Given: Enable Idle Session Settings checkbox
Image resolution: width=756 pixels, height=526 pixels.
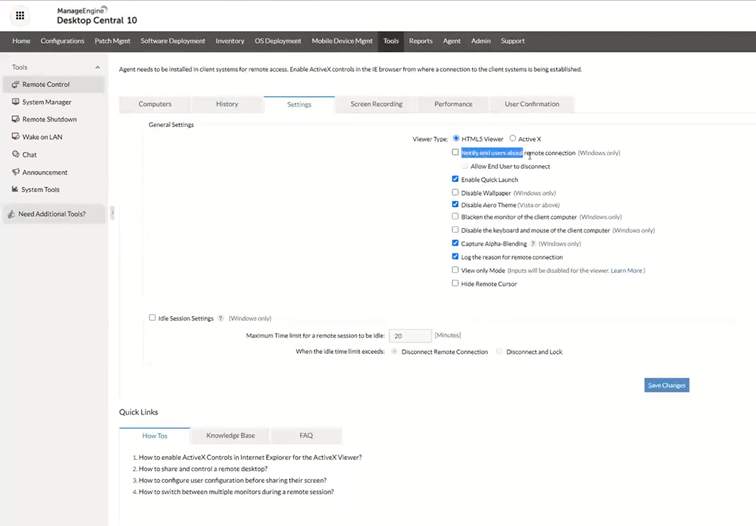Looking at the screenshot, I should 152,318.
